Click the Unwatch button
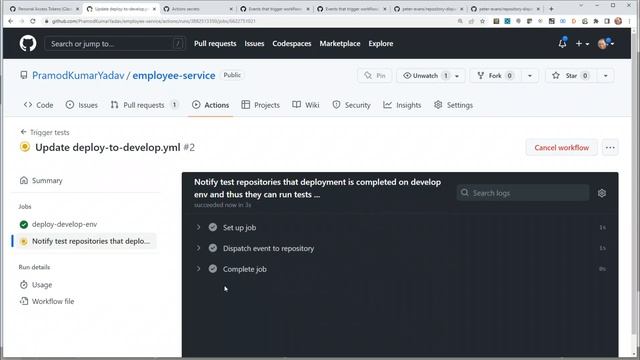Screen dimensions: 640x360 (425, 76)
